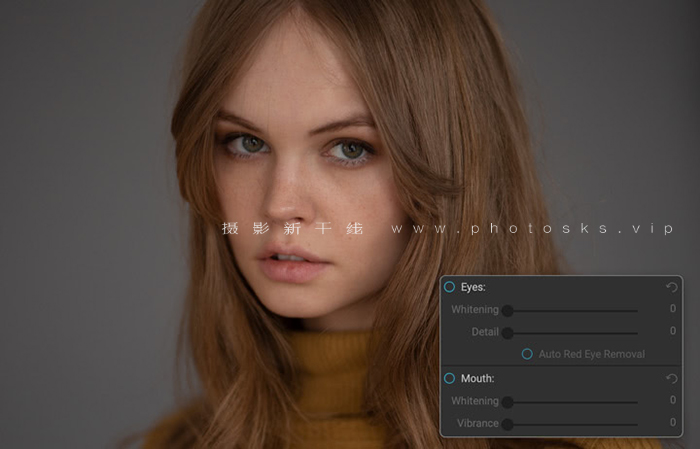Viewport: 700px width, 449px height.
Task: Toggle the Mouth section on/off circle
Action: click(450, 378)
